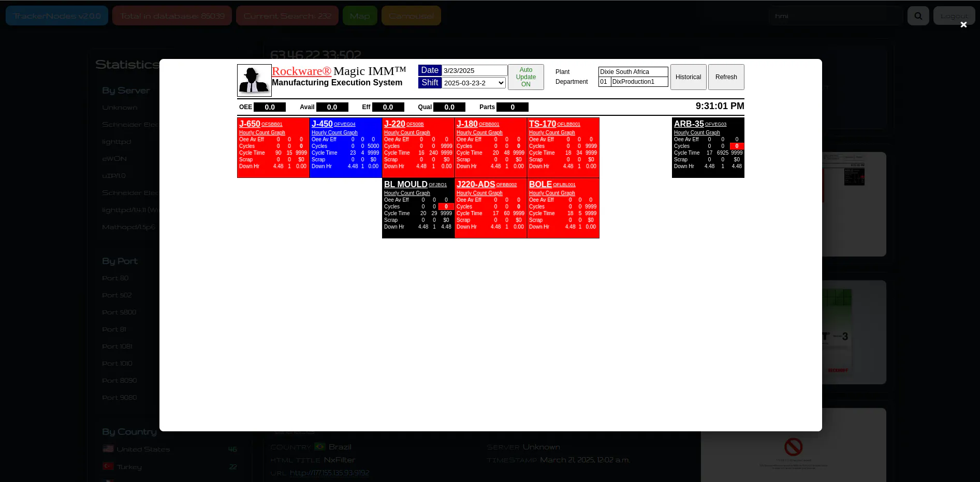
Task: Click the 9:31:01 PM clock text
Action: (720, 106)
